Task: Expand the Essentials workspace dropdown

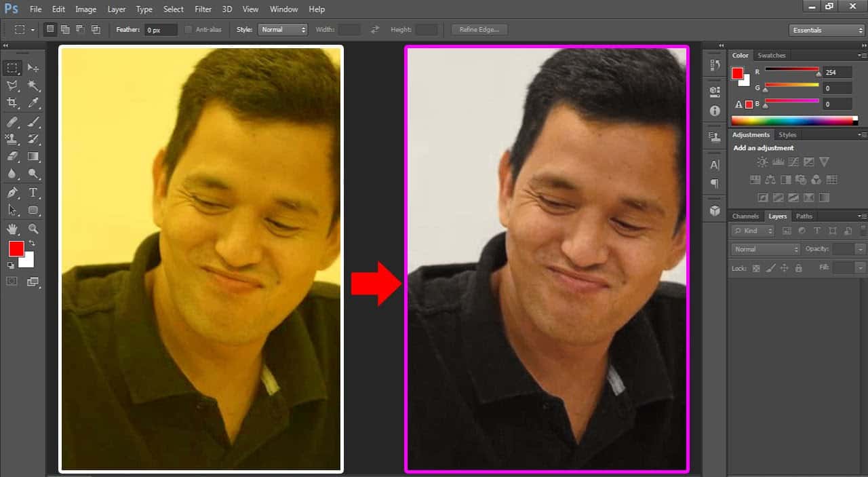Action: click(x=826, y=29)
